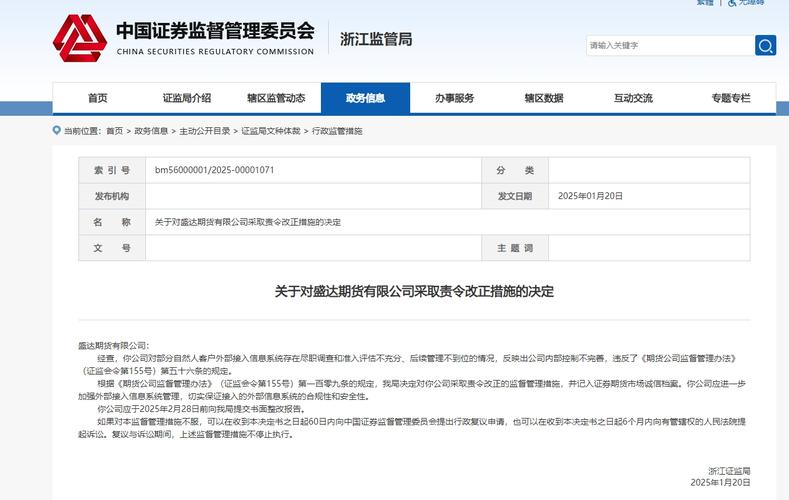Click the signature 浙江证监局
Viewport: 789px width, 500px height.
point(729,471)
